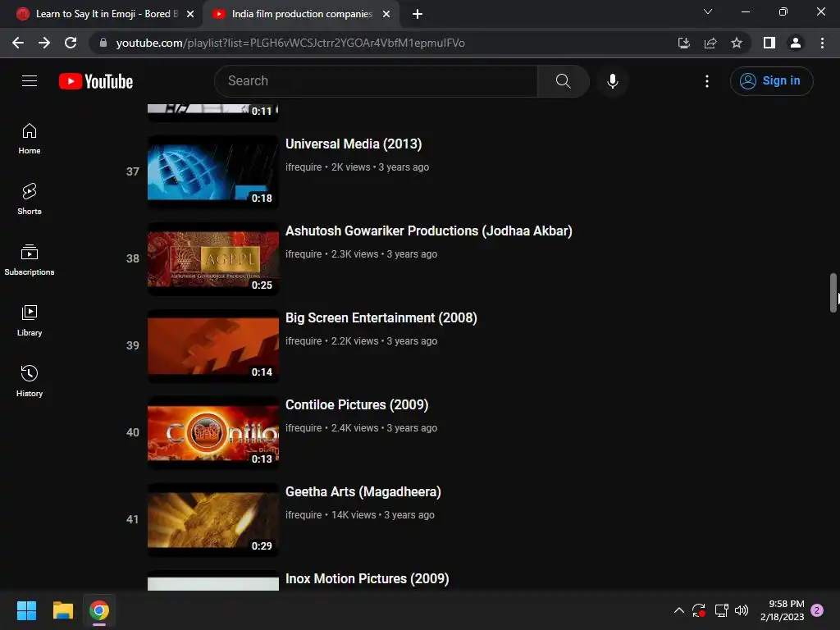
Task: Reload the current page
Action: [x=71, y=43]
